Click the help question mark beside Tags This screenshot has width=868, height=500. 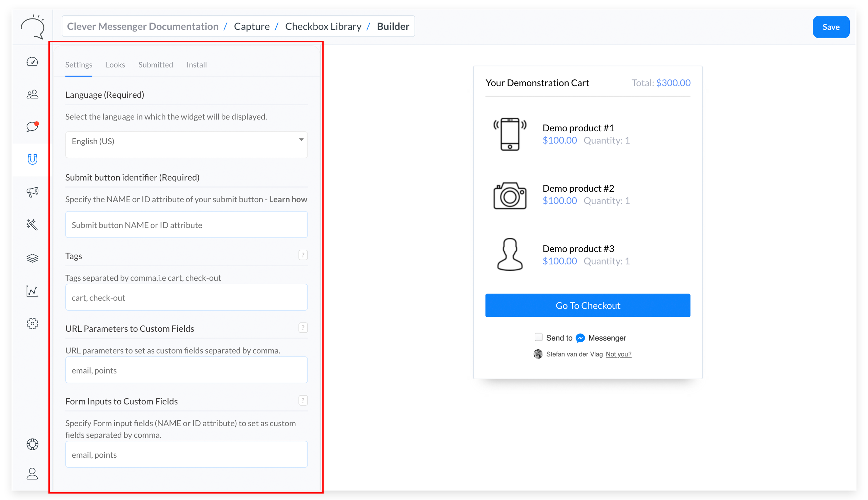(303, 255)
